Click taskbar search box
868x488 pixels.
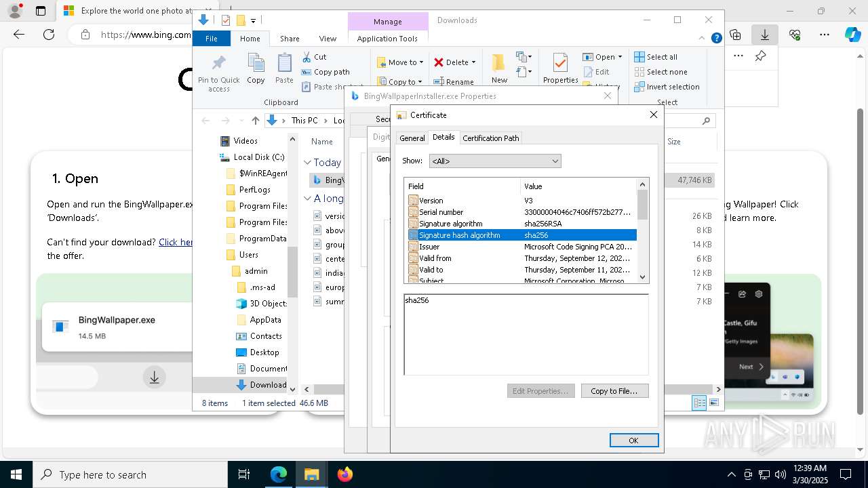click(130, 474)
